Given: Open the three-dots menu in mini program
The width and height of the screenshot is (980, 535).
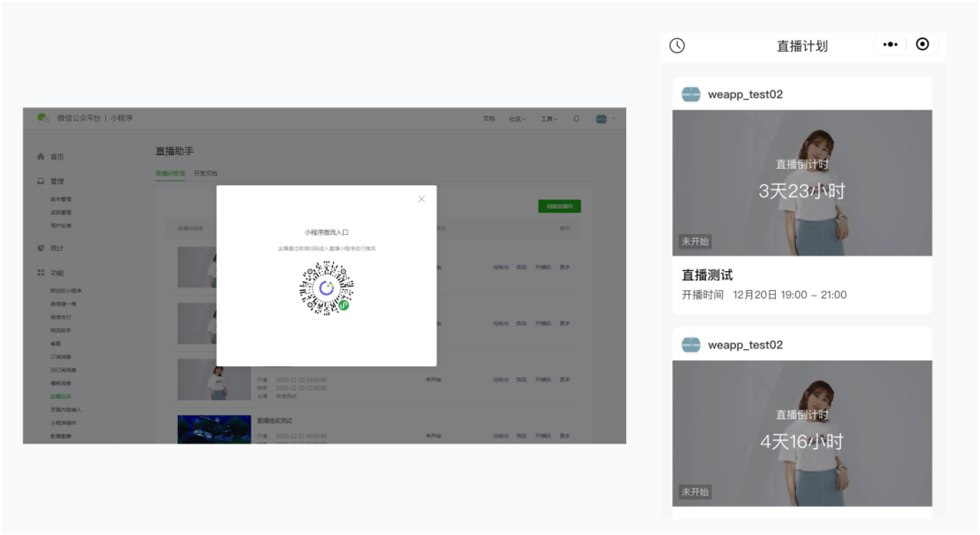Looking at the screenshot, I should (x=890, y=44).
